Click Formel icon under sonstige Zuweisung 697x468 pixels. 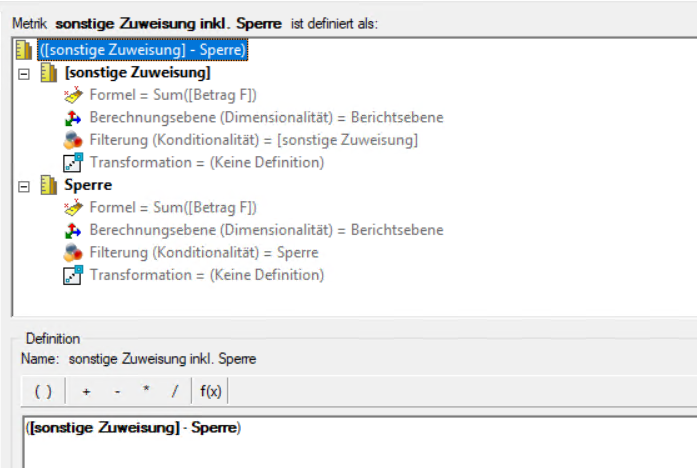pyautogui.click(x=72, y=95)
